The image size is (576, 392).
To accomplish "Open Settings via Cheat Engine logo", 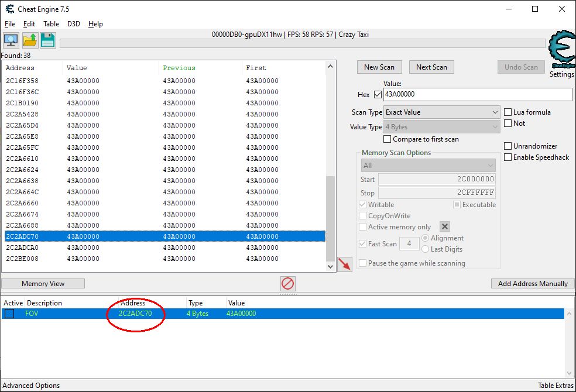I will click(x=562, y=49).
